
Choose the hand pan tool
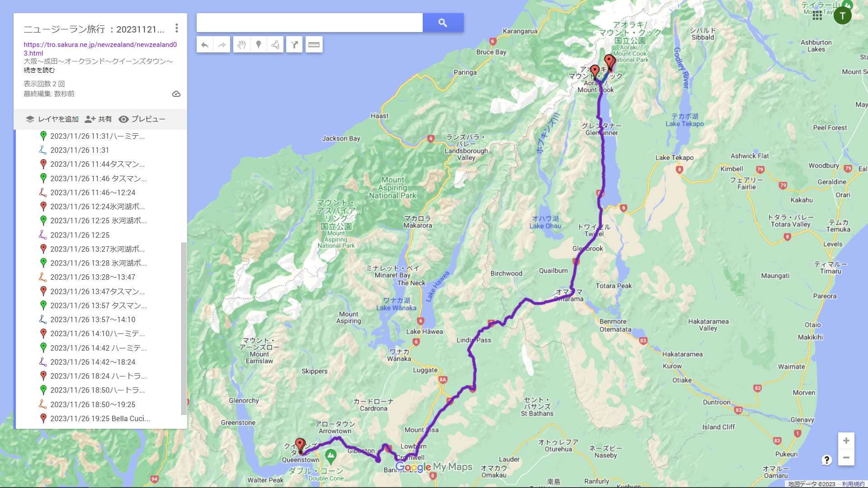coord(241,45)
